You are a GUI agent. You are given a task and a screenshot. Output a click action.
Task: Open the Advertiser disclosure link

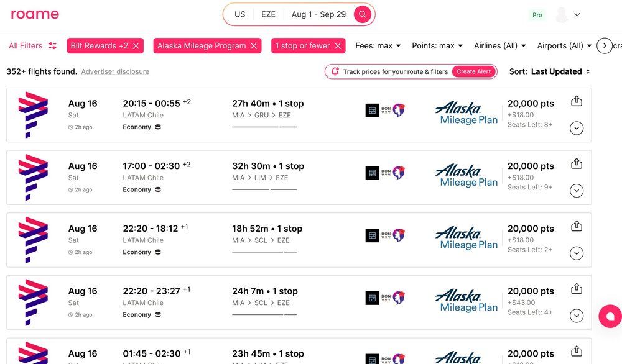point(115,71)
